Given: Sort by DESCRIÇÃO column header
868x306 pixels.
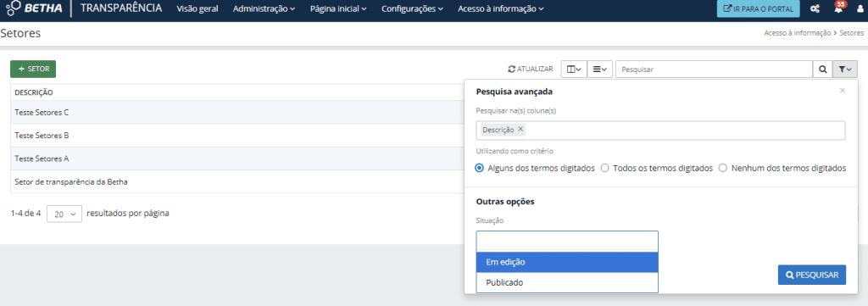Looking at the screenshot, I should (x=34, y=92).
